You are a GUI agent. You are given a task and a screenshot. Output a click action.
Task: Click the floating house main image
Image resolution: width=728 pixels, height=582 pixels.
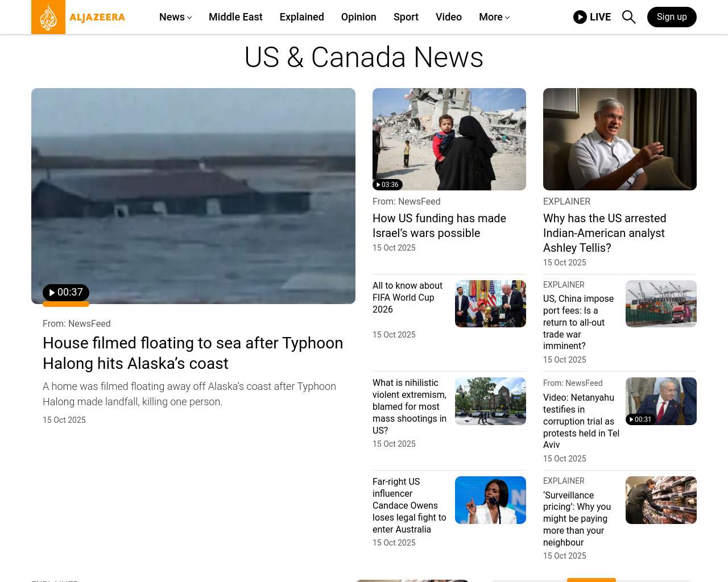[193, 196]
